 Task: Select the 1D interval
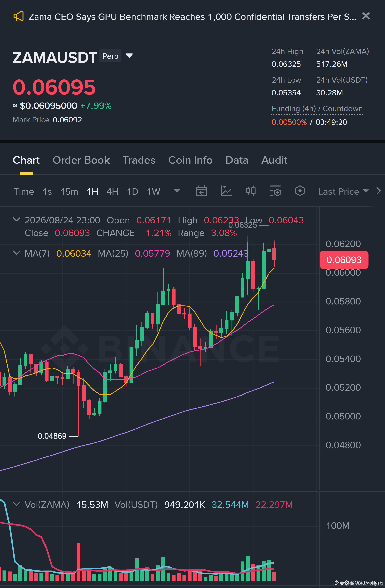click(133, 191)
